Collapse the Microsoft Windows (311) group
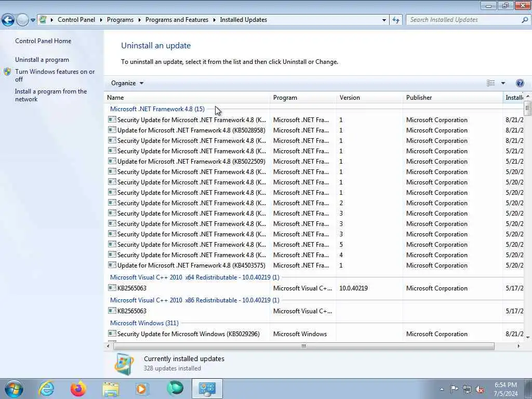532x399 pixels. pos(144,323)
